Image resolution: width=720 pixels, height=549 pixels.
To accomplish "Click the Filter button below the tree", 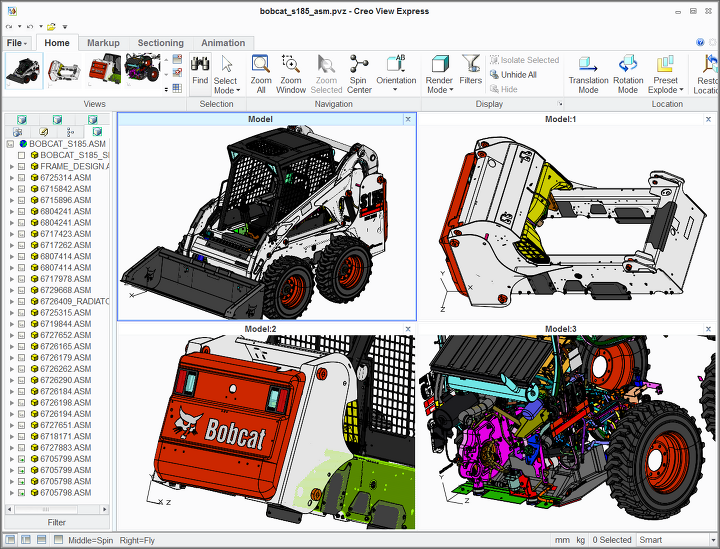I will pos(56,522).
